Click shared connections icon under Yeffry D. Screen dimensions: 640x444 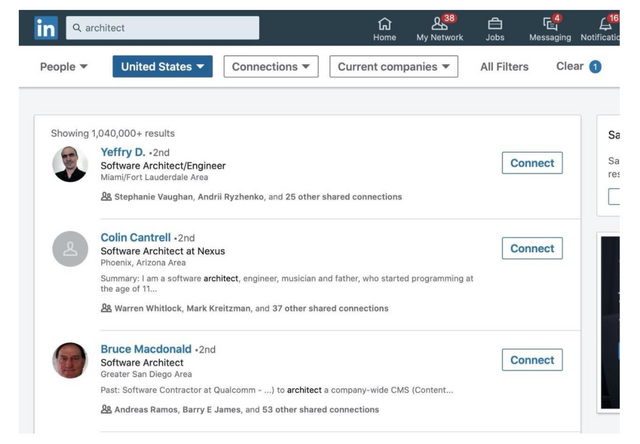click(x=106, y=197)
